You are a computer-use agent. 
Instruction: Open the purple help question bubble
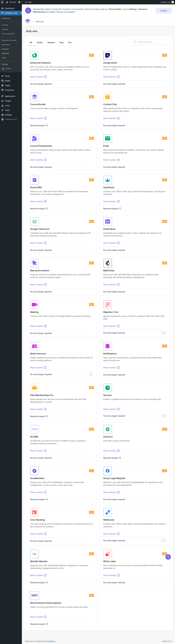pyautogui.click(x=168, y=557)
